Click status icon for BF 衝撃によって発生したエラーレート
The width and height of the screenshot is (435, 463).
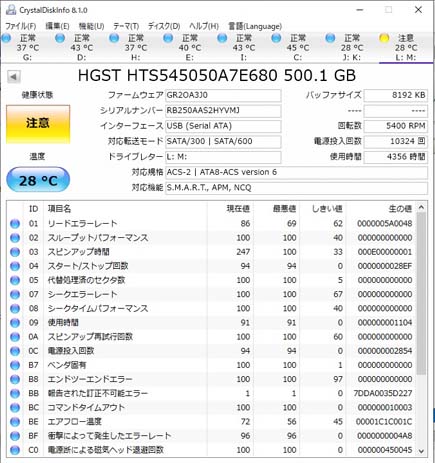click(15, 436)
